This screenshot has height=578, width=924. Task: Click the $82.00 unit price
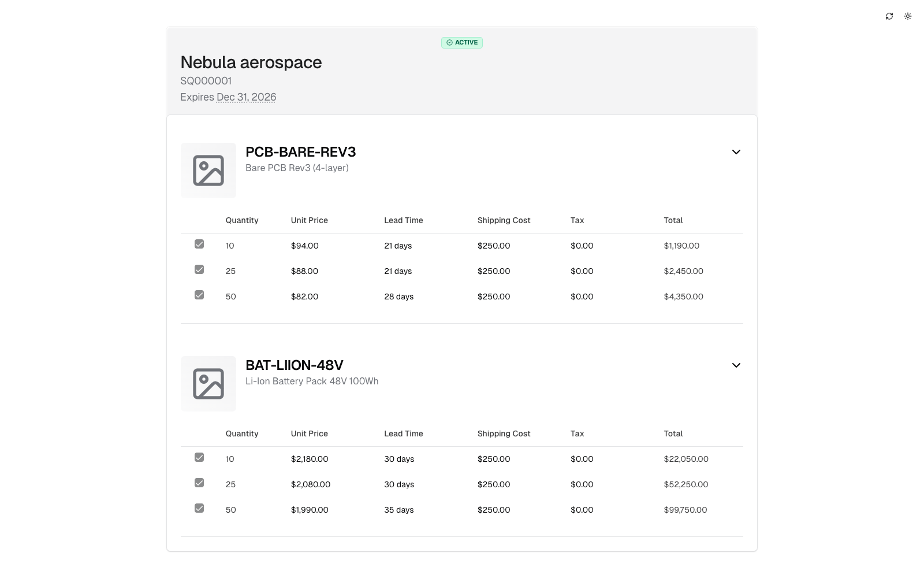(305, 297)
